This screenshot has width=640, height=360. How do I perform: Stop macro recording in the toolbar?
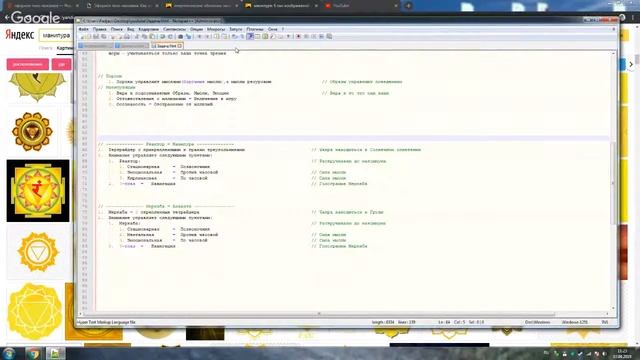pos(306,37)
